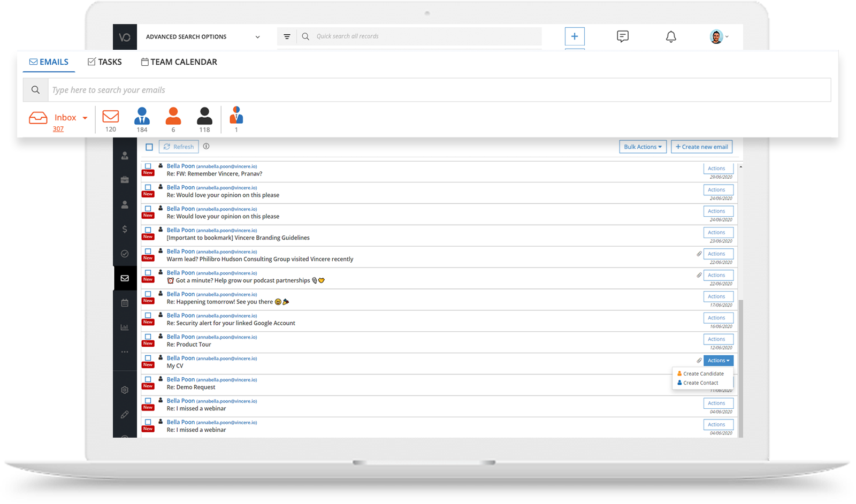This screenshot has height=504, width=856.
Task: Collapse the Actions menu on My CV email
Action: [718, 361]
